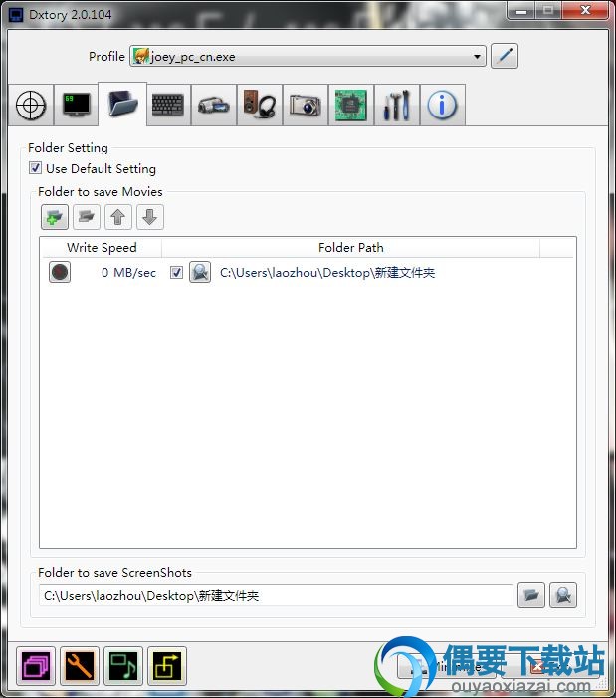Open the Information tab

click(x=443, y=106)
